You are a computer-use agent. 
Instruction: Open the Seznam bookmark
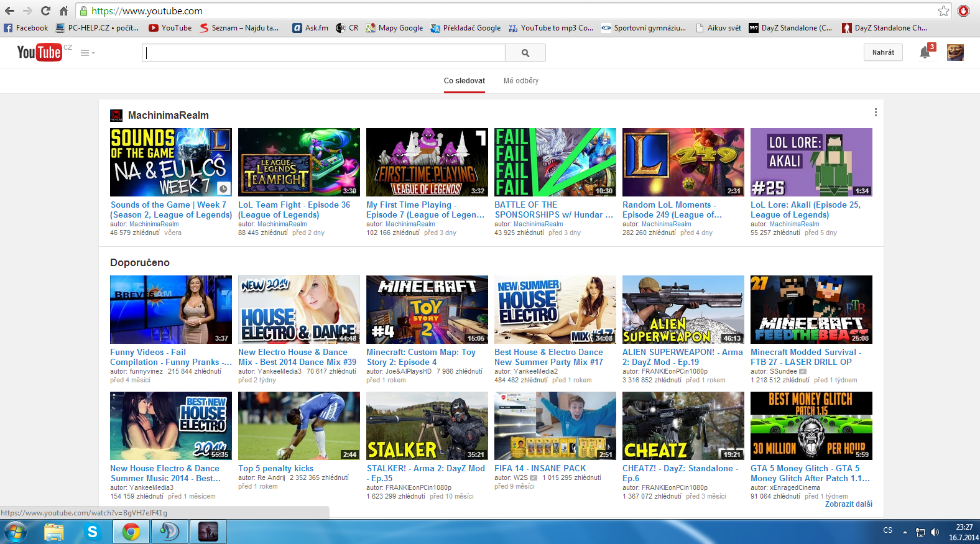pyautogui.click(x=239, y=28)
